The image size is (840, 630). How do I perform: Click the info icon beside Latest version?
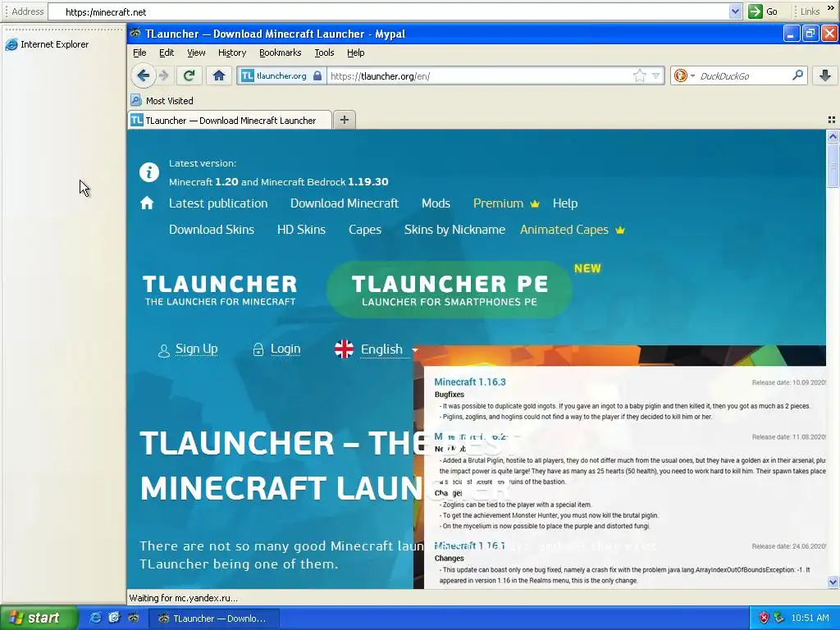click(149, 172)
